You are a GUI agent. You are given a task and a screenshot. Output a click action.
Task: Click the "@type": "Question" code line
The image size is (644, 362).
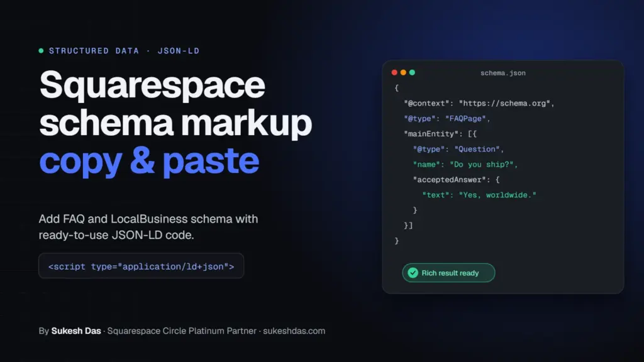pyautogui.click(x=458, y=150)
